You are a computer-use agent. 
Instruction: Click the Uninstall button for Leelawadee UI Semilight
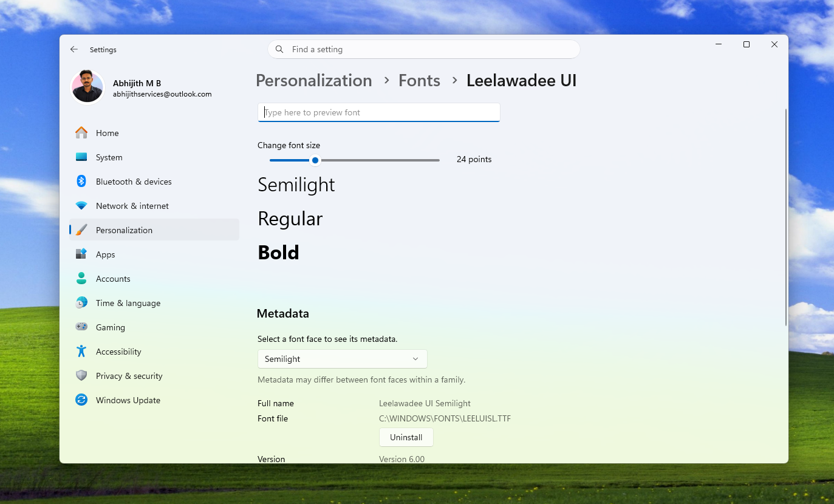coord(406,437)
